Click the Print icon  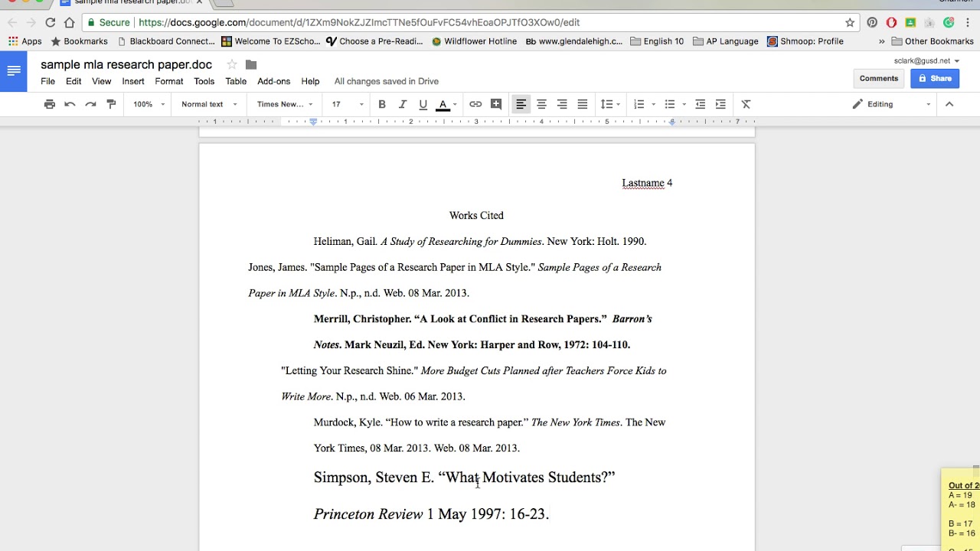coord(50,104)
